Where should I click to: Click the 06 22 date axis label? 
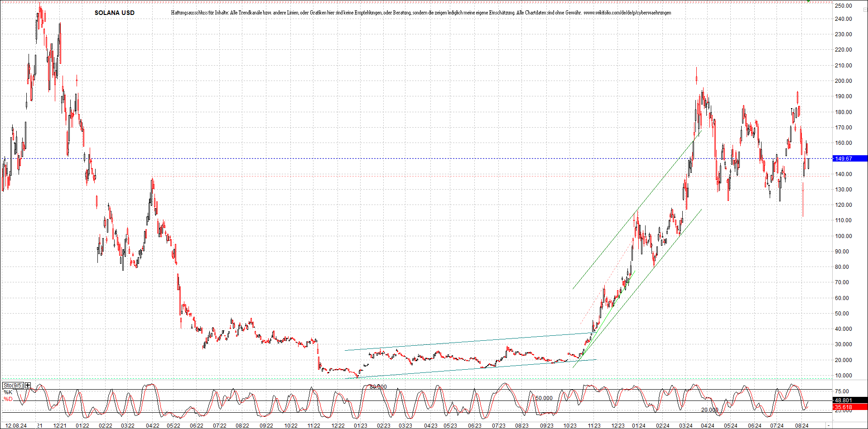click(196, 426)
